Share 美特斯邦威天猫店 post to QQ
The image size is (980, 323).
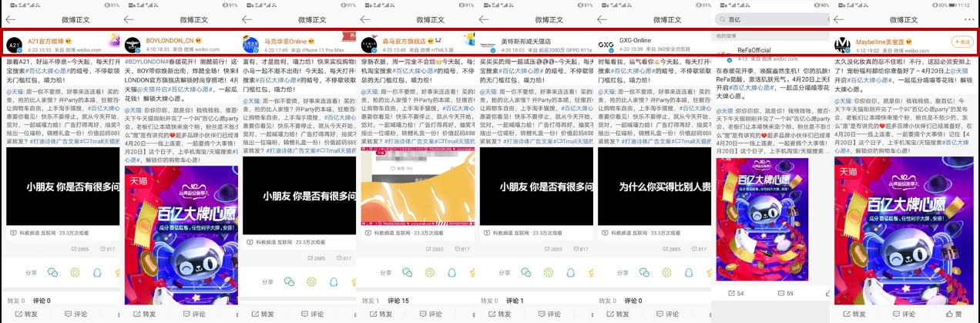coord(570,272)
